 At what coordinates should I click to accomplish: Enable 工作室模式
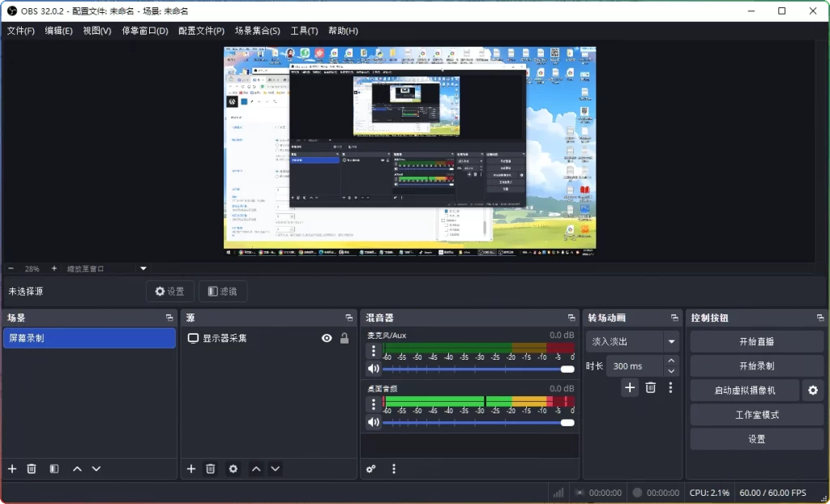755,414
